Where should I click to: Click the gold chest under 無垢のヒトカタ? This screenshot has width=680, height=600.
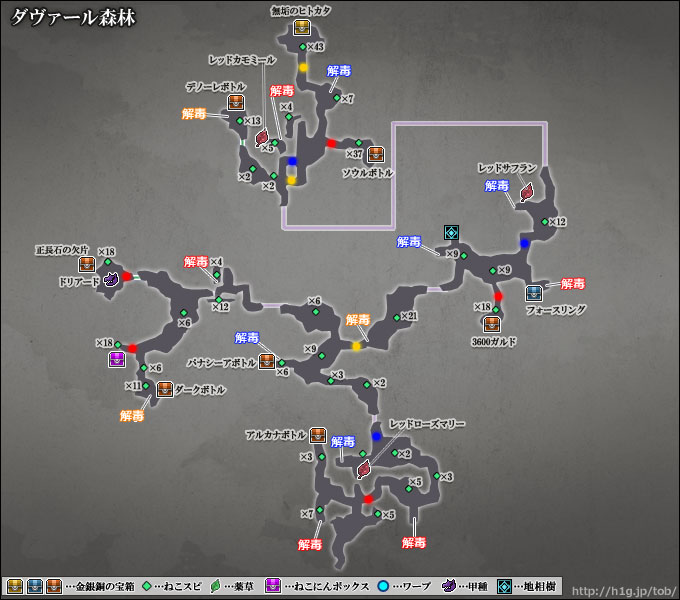click(301, 28)
